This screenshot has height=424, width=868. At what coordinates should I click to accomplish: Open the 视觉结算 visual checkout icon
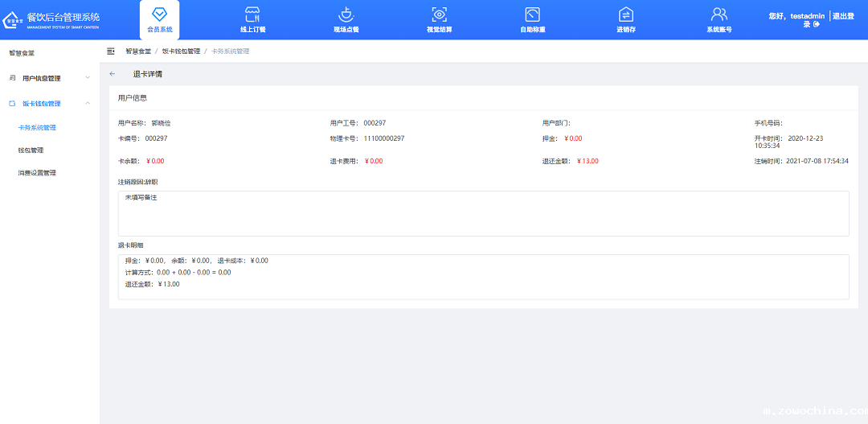click(x=439, y=15)
